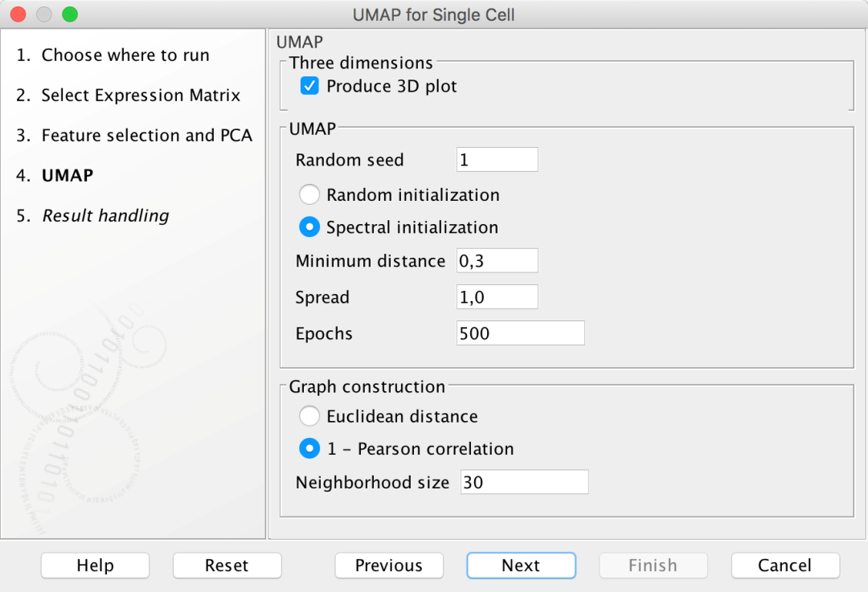This screenshot has height=592, width=868.
Task: Select Spectral initialization option
Action: click(309, 227)
